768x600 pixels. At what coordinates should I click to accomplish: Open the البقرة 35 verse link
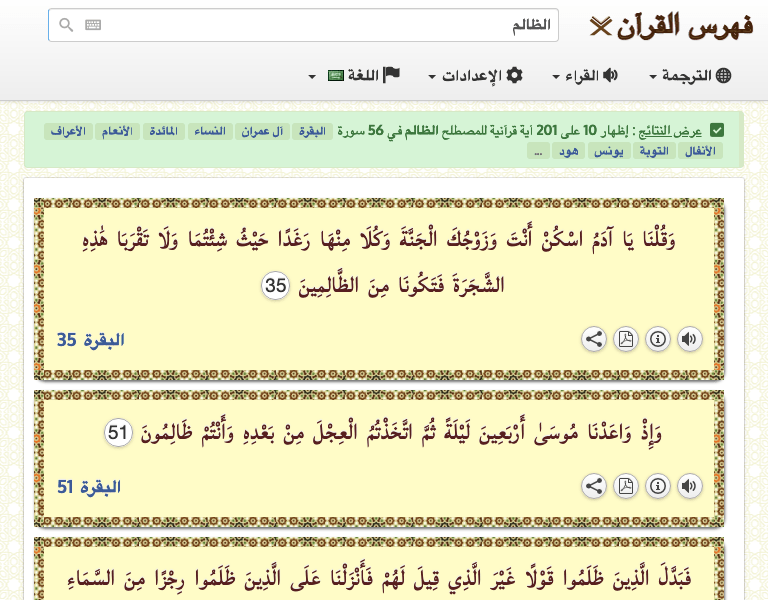coord(91,340)
